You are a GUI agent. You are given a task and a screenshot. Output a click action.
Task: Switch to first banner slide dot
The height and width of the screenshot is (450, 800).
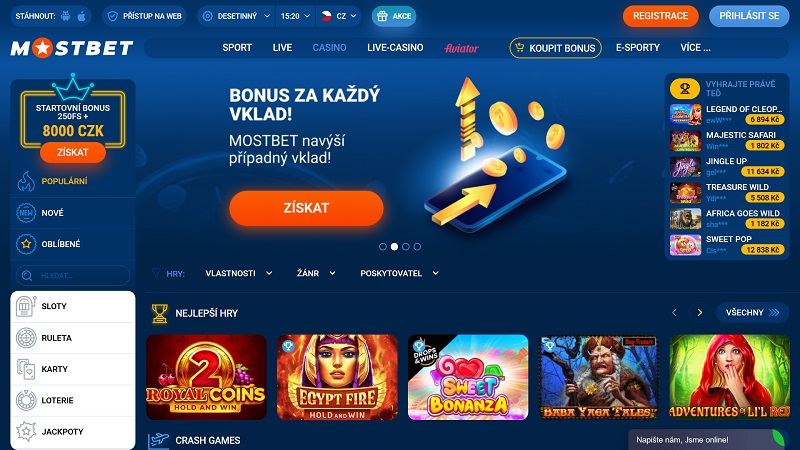click(383, 246)
